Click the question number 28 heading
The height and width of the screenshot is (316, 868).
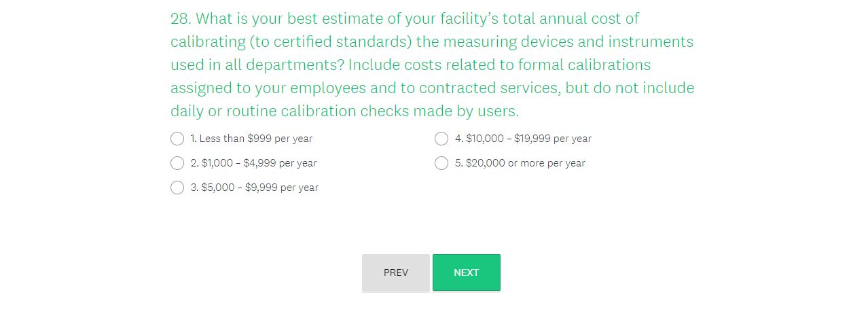(x=180, y=18)
